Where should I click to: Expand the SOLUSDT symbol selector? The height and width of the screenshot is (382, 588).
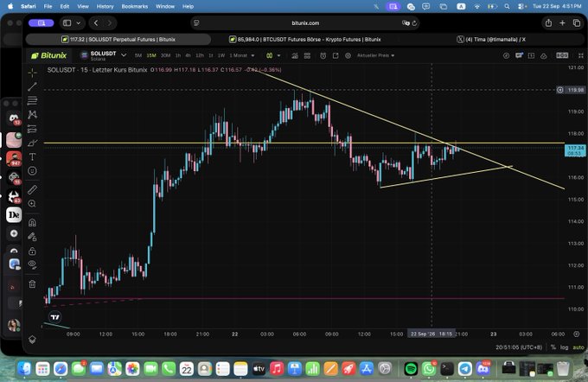(x=124, y=55)
